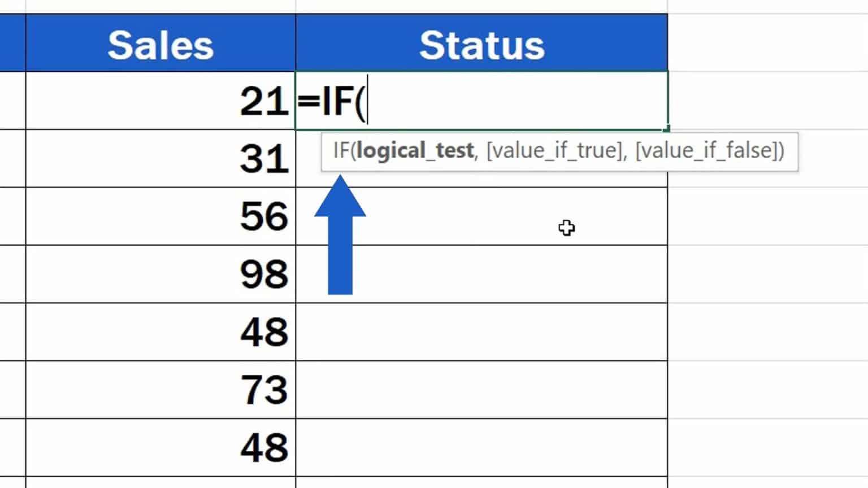This screenshot has height=488, width=868.
Task: Select the Sales cell containing 73
Action: pyautogui.click(x=160, y=390)
